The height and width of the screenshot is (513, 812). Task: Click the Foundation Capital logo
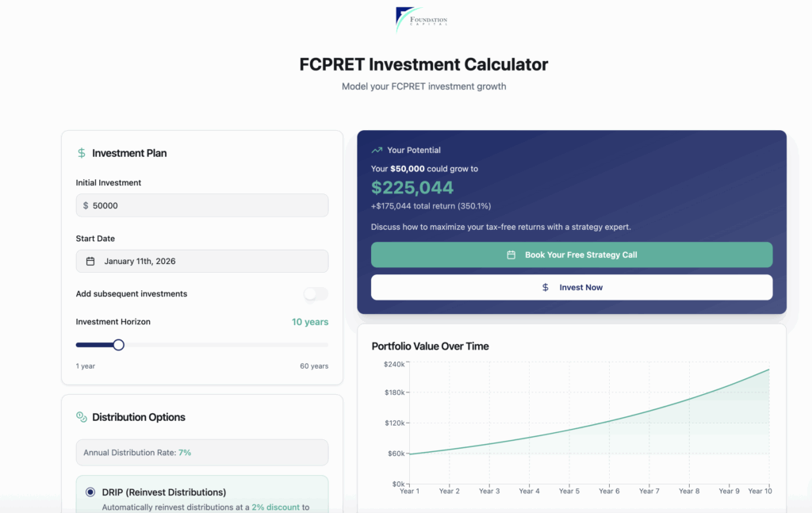[421, 20]
